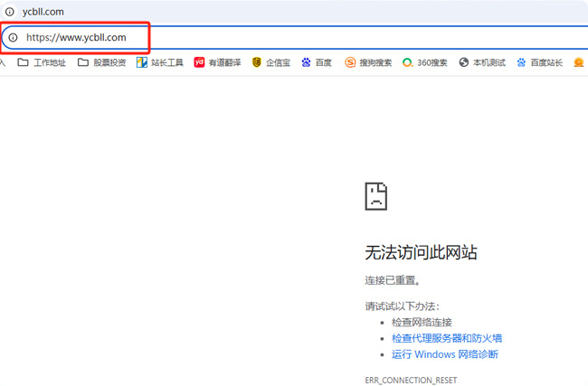Click the ERR_CONNECTION_RESET error code
The image size is (588, 386).
click(x=412, y=381)
